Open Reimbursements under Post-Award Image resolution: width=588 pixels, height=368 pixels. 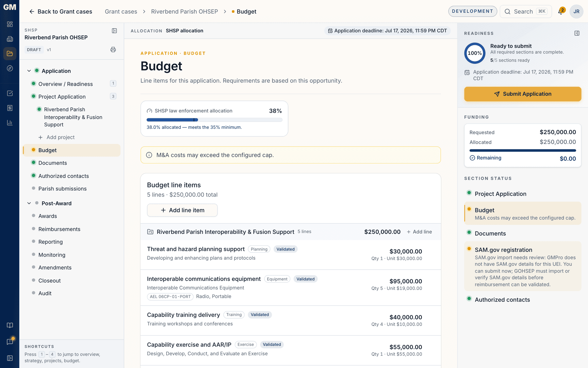(72, 229)
